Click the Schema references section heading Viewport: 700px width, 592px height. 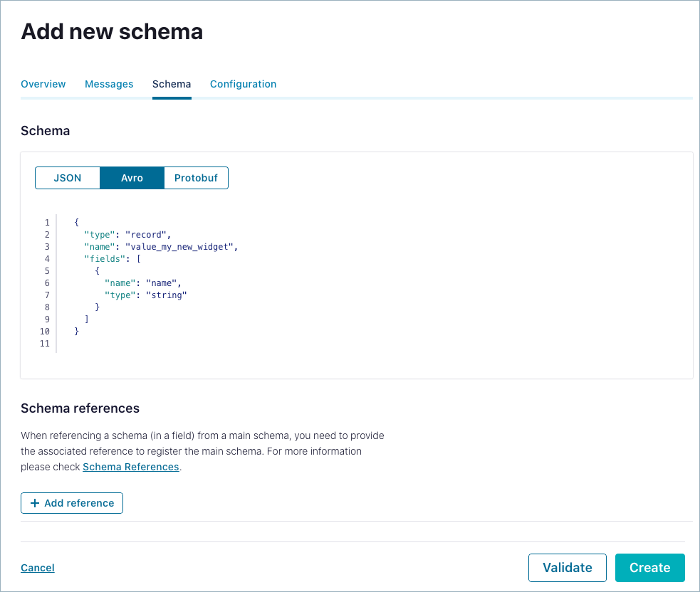80,408
